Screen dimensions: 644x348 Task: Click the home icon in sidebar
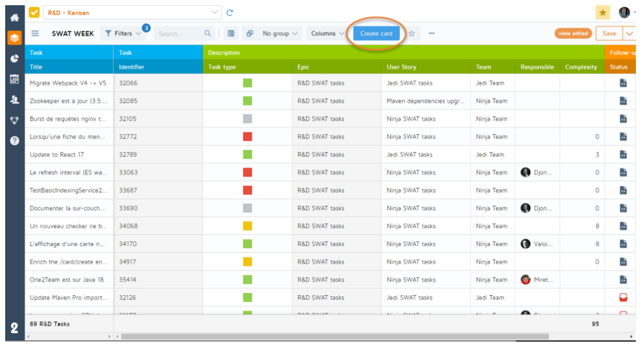click(15, 17)
